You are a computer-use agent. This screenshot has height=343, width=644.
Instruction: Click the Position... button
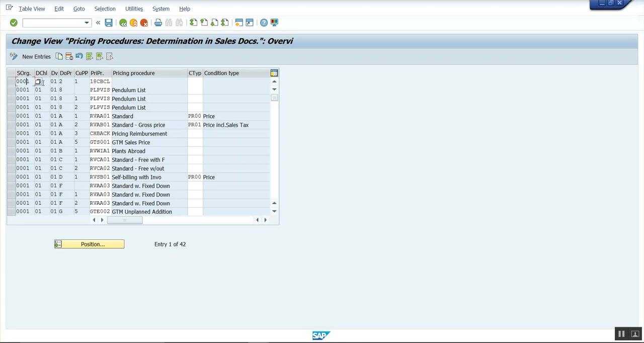(x=89, y=244)
